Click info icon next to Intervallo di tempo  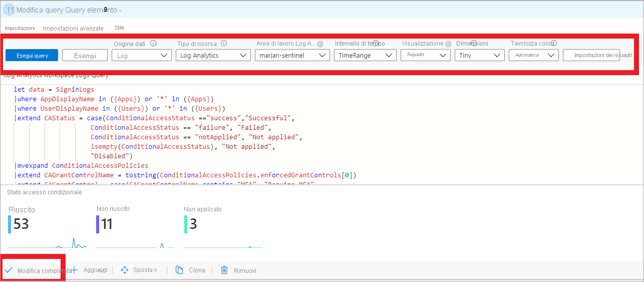click(x=375, y=43)
